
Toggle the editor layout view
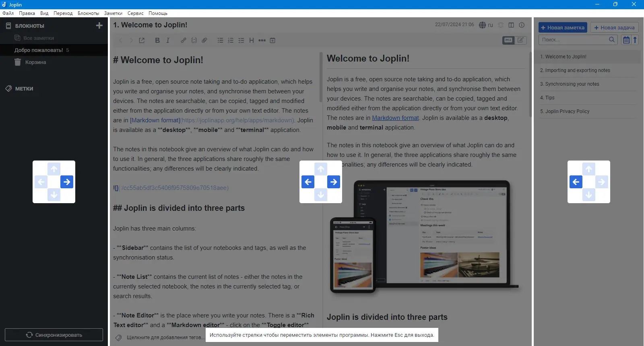pos(511,25)
